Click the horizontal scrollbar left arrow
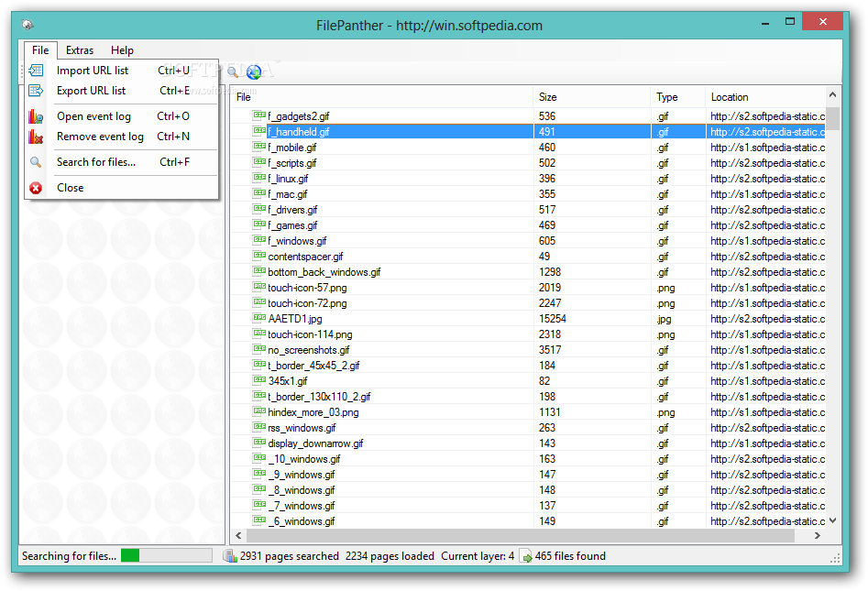868x591 pixels. 238,536
